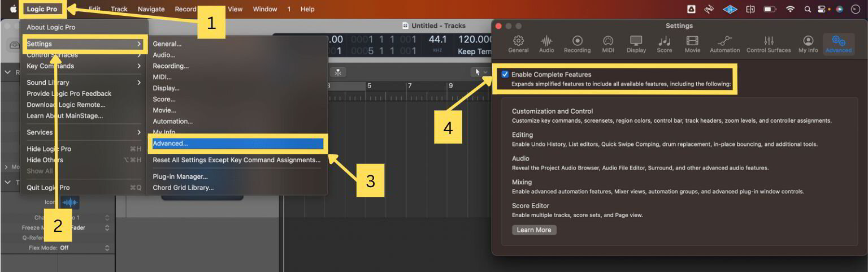Open Chord Grid Library from submenu
The image size is (868, 272).
[x=237, y=187]
